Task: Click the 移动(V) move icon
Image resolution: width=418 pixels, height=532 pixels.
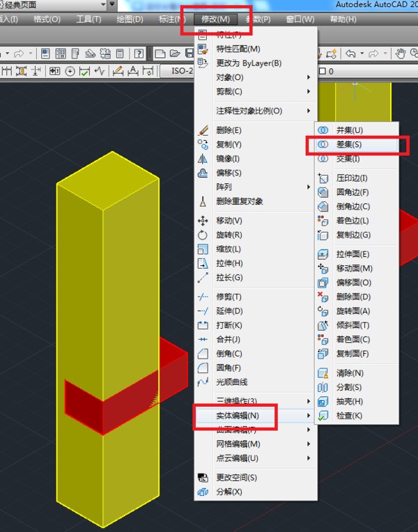Action: tap(203, 221)
